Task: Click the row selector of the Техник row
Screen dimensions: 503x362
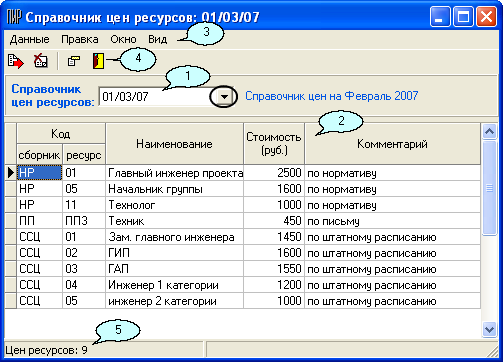Action: [x=11, y=221]
